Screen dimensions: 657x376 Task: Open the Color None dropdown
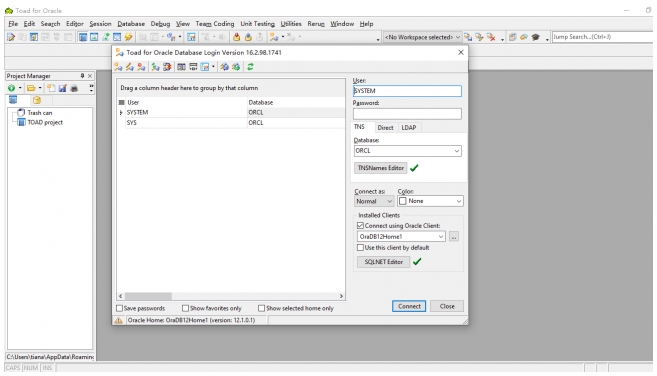458,201
